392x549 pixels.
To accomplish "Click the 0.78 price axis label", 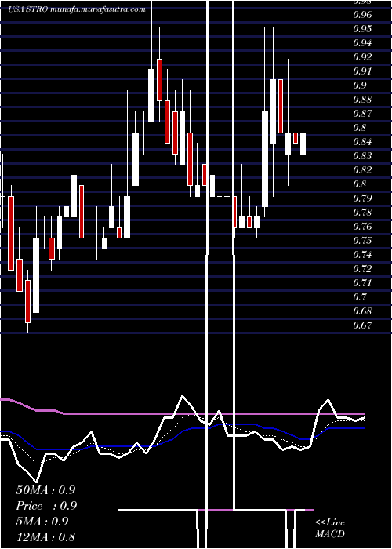I will pyautogui.click(x=362, y=213).
